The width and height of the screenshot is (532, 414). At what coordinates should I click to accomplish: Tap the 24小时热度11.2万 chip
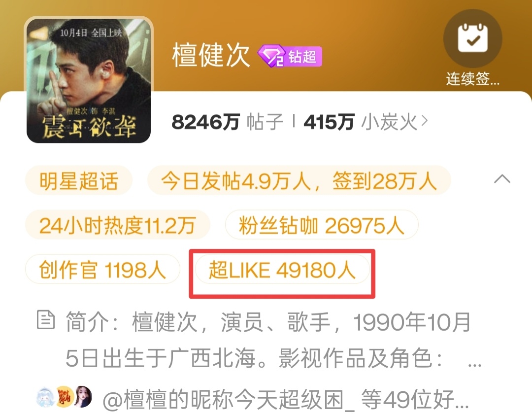click(x=117, y=225)
